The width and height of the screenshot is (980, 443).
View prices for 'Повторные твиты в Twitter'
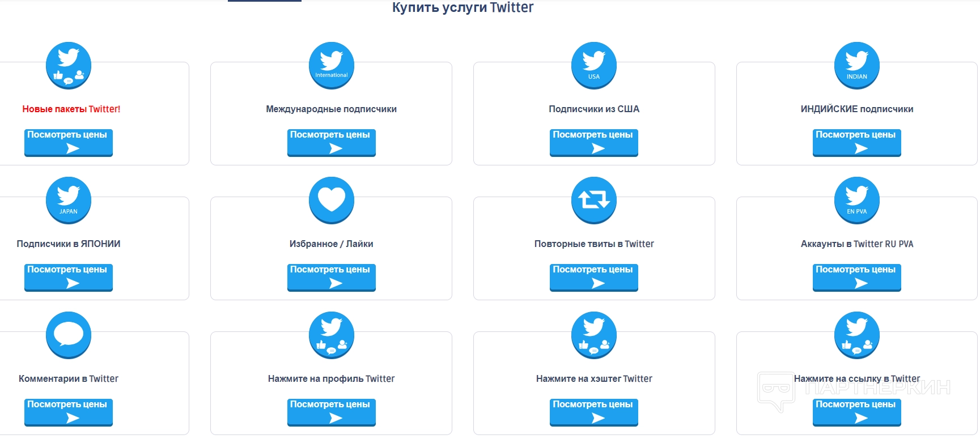[593, 276]
